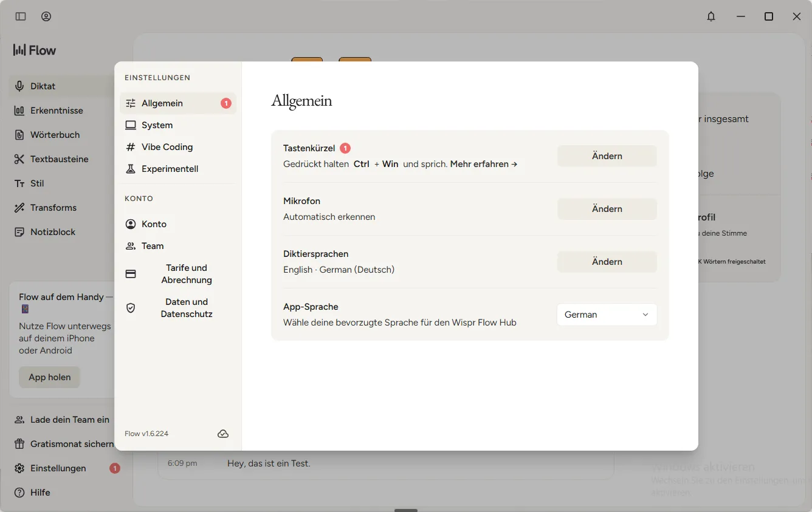Click the laptop icon beside System
The width and height of the screenshot is (812, 512).
click(131, 125)
